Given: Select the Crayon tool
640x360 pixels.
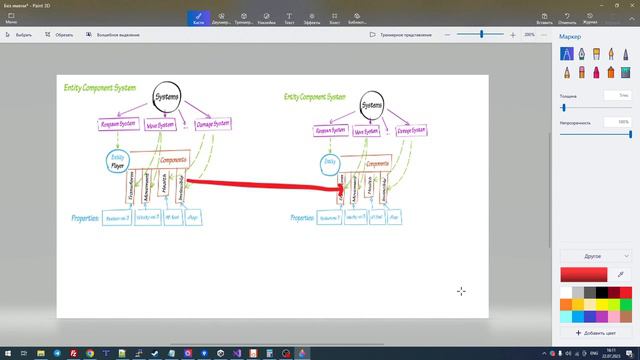Looking at the screenshot, I should coord(596,73).
